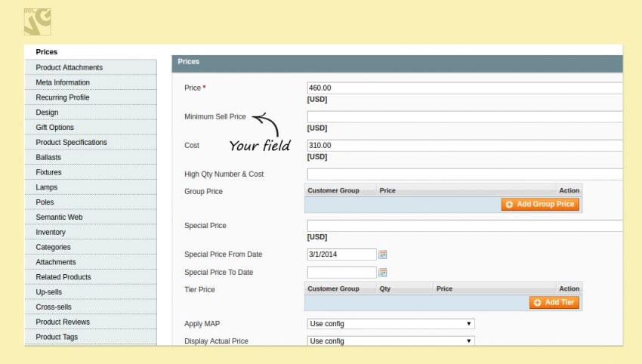Screen dimensions: 642x364
Task: Open the Lamps tab
Action: click(x=91, y=187)
